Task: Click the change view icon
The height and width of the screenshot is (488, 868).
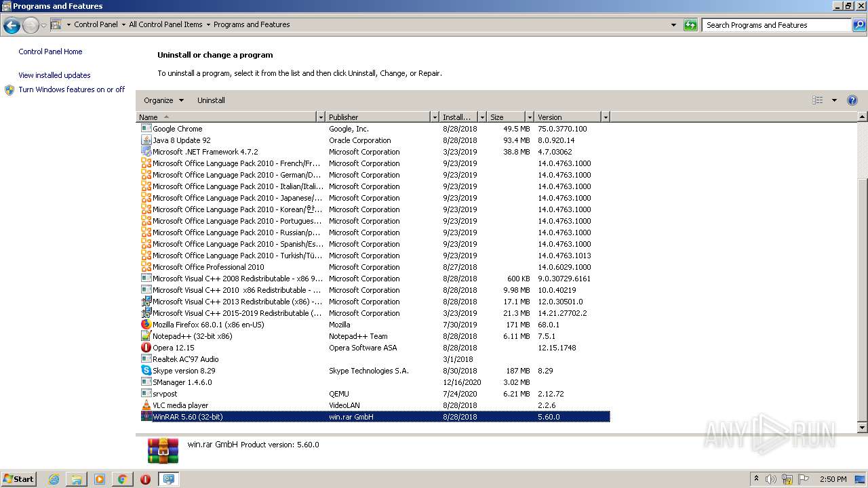Action: pos(817,100)
